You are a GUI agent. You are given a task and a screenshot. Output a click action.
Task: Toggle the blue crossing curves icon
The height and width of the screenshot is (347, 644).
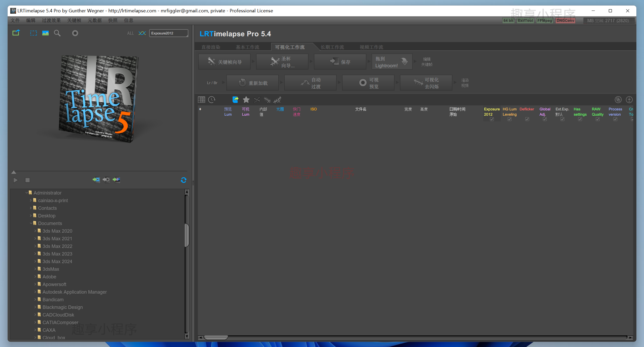142,33
